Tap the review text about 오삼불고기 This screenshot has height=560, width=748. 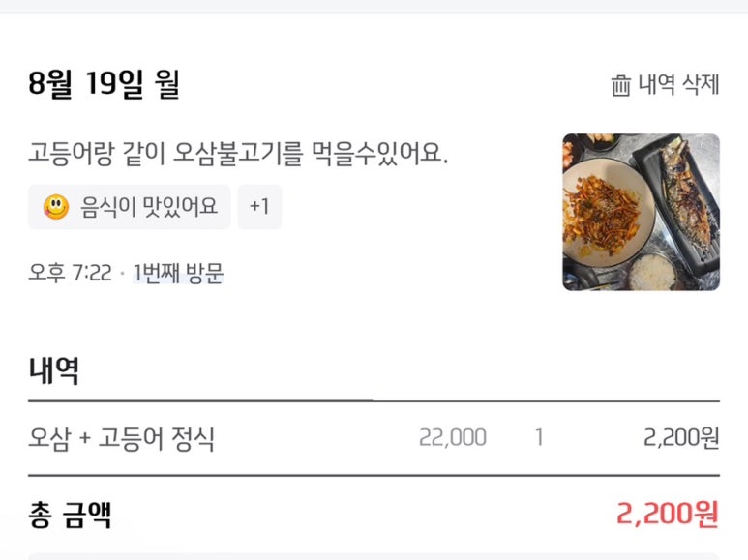click(x=238, y=153)
